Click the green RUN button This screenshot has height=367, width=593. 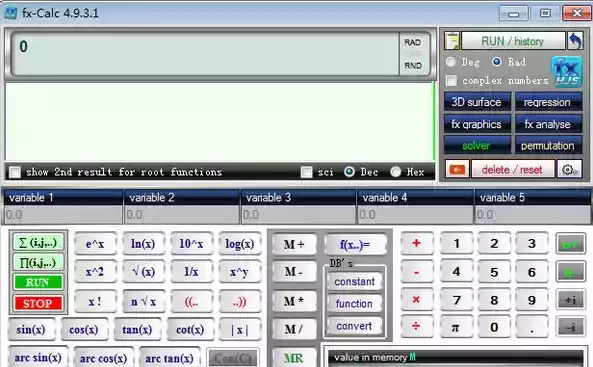(38, 282)
